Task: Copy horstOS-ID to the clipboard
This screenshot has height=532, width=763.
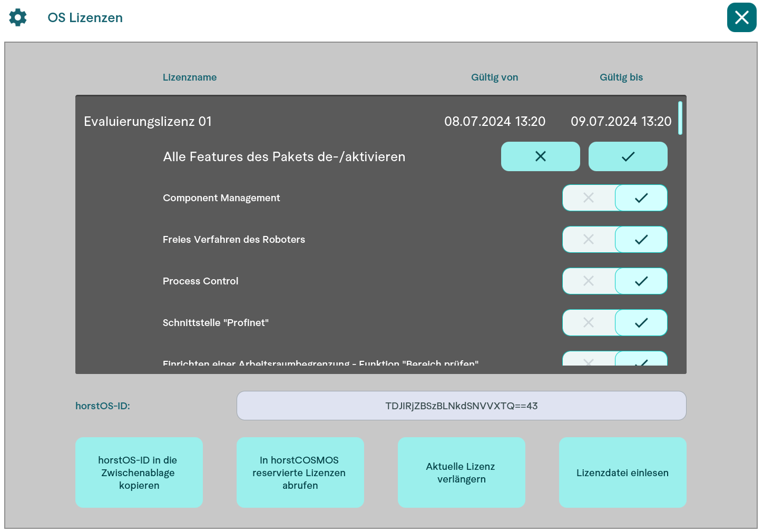Action: pyautogui.click(x=139, y=472)
